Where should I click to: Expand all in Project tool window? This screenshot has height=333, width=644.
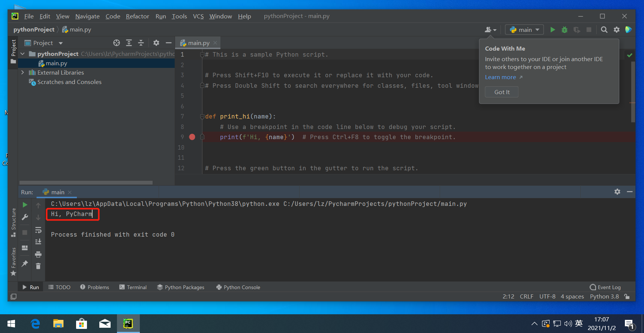click(x=129, y=43)
